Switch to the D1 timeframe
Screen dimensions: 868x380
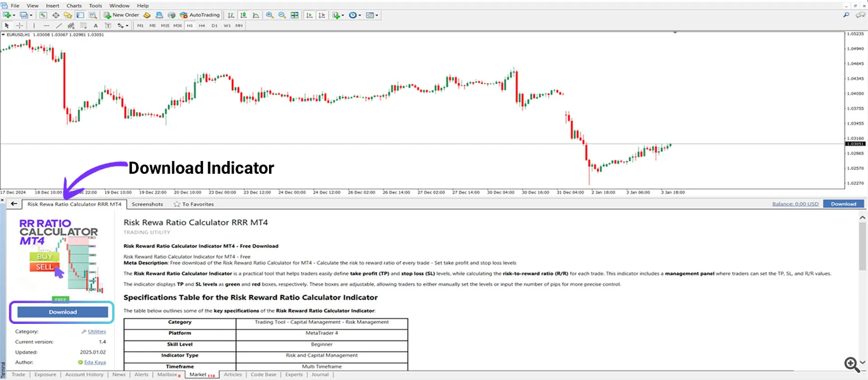[x=214, y=25]
